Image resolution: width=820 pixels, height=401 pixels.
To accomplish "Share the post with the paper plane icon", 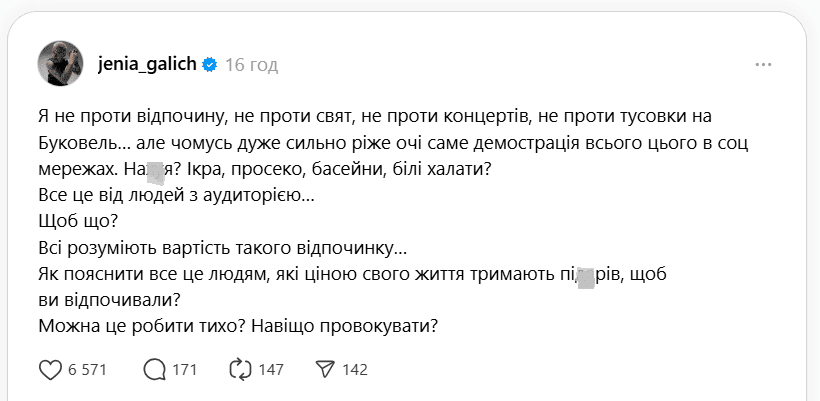I will pyautogui.click(x=325, y=370).
